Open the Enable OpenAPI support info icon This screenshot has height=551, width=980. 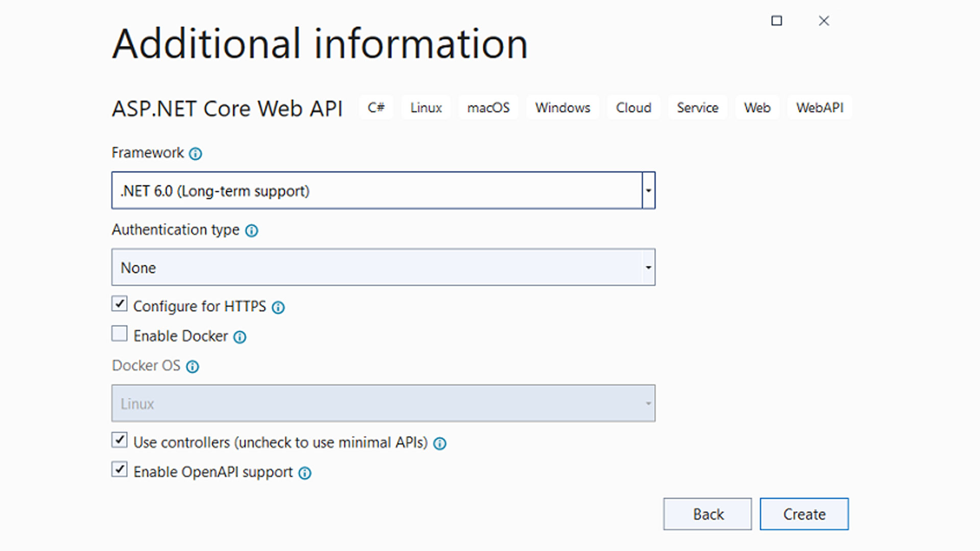click(305, 473)
